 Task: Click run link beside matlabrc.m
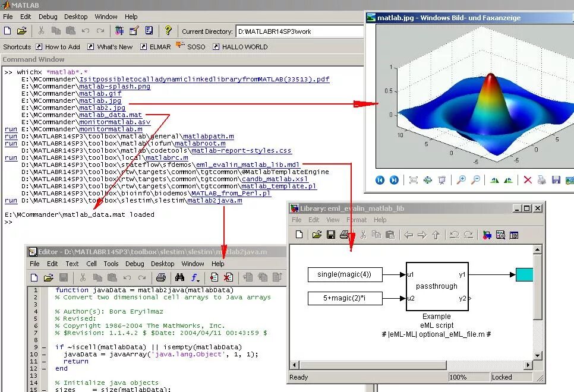[11, 158]
